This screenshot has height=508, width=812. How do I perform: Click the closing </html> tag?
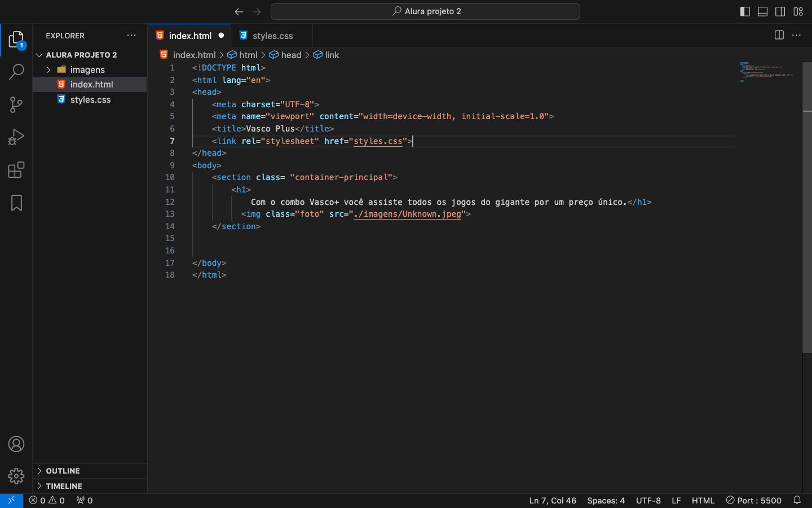click(x=209, y=275)
